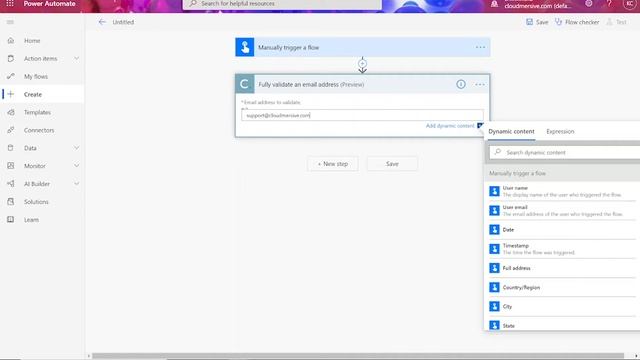Click the Cloudmersive C connector icon

point(245,84)
